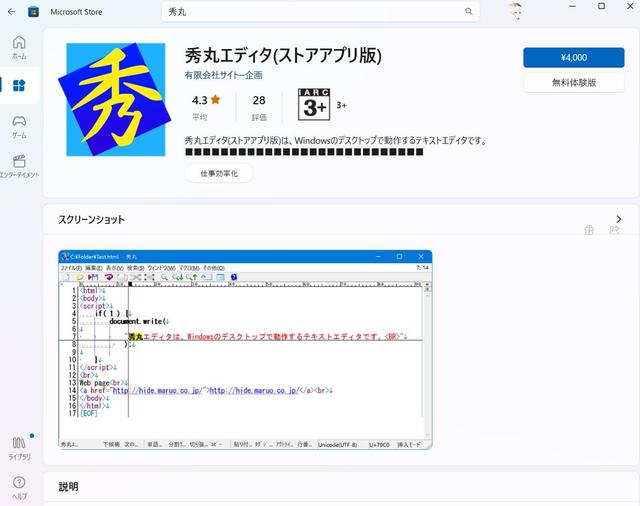Start the free trial (無料体験版)

coord(573,82)
